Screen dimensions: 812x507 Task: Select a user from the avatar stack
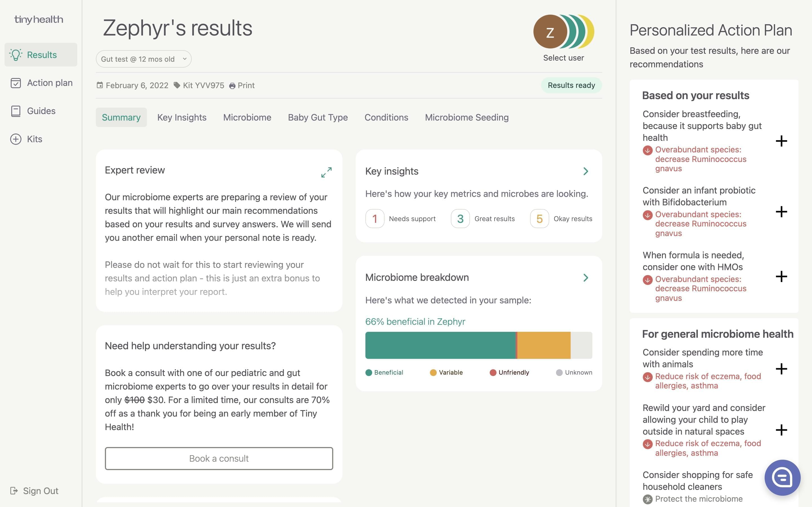click(x=563, y=31)
